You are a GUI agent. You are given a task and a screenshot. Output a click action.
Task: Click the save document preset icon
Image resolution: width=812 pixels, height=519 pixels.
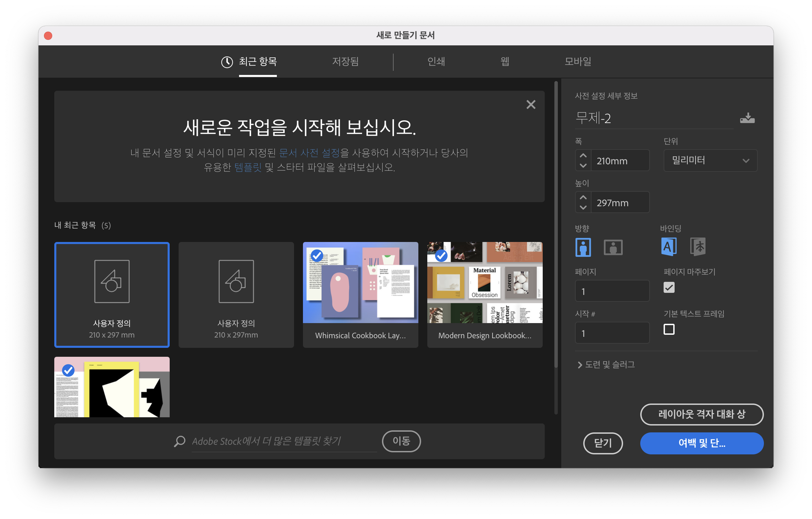[x=747, y=118]
